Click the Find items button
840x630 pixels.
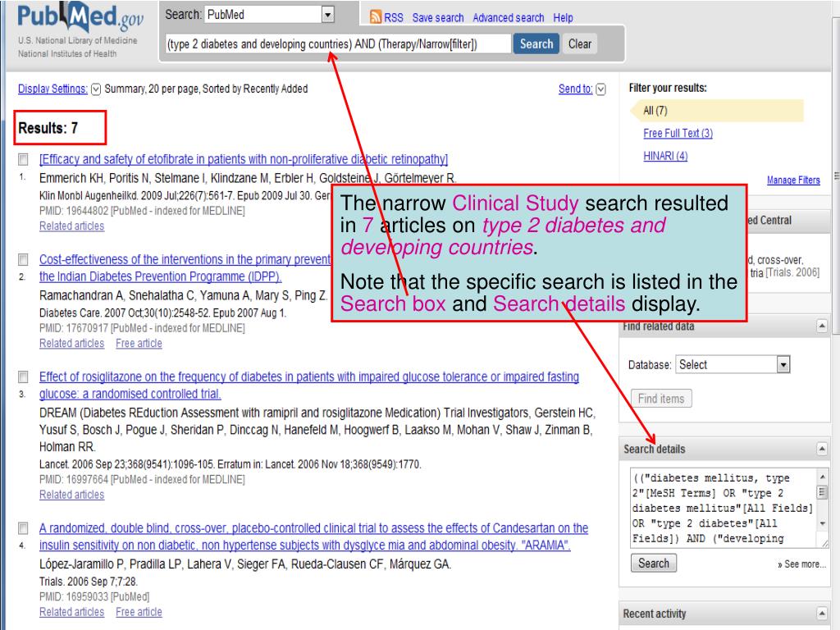click(x=661, y=399)
